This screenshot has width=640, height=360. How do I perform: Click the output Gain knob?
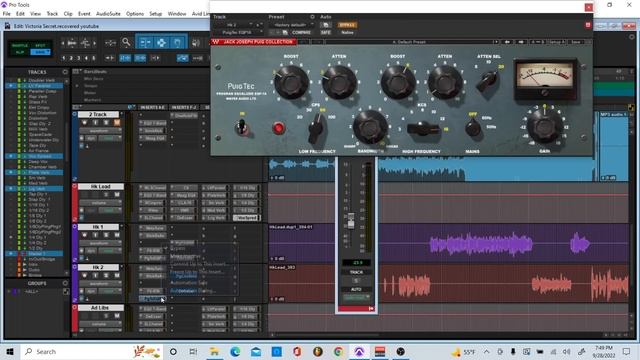tap(545, 126)
